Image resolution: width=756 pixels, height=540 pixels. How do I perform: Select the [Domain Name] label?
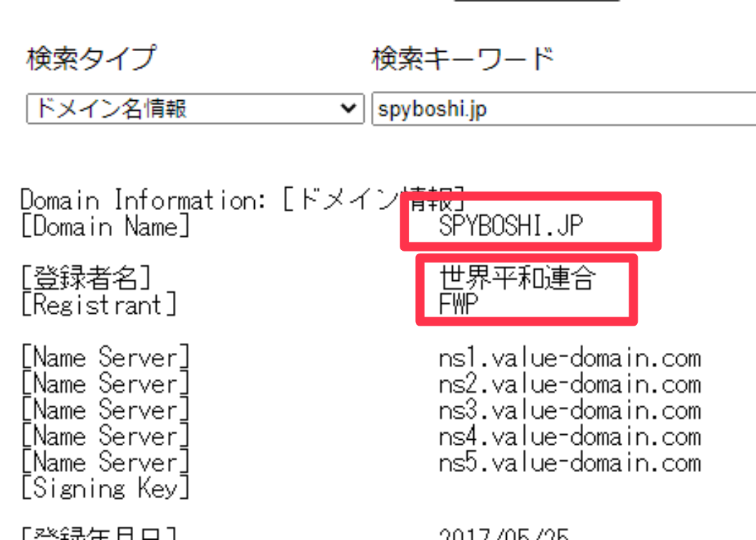[106, 226]
